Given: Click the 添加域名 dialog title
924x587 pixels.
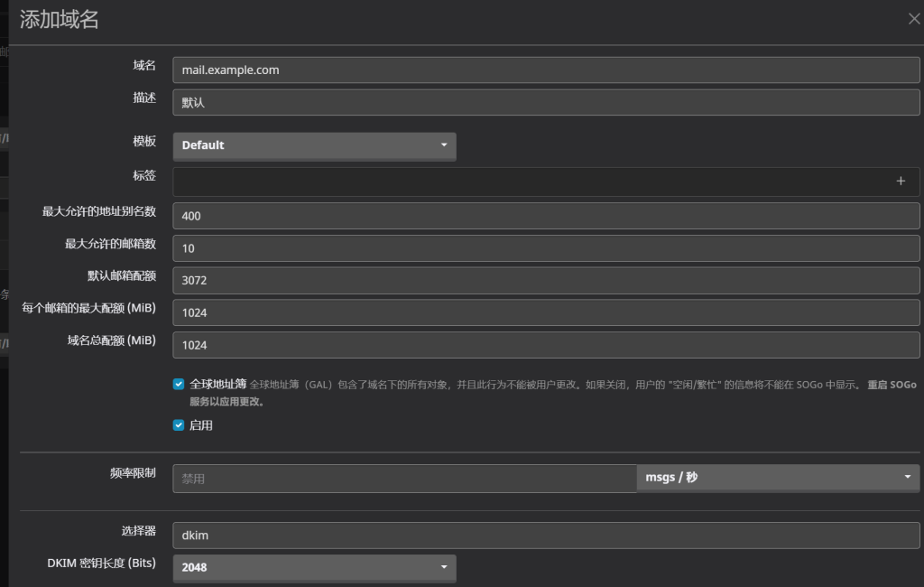Looking at the screenshot, I should (60, 20).
